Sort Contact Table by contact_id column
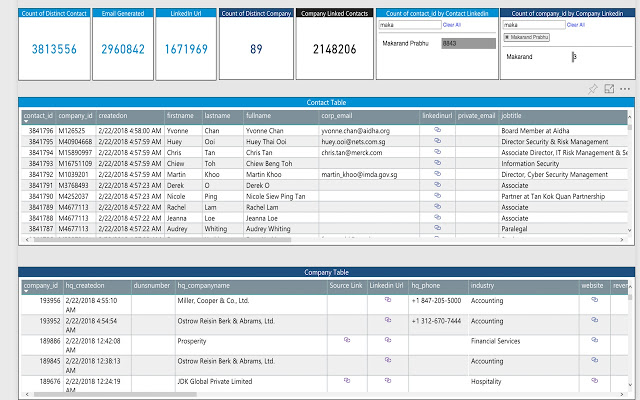640x400 pixels. coord(38,116)
